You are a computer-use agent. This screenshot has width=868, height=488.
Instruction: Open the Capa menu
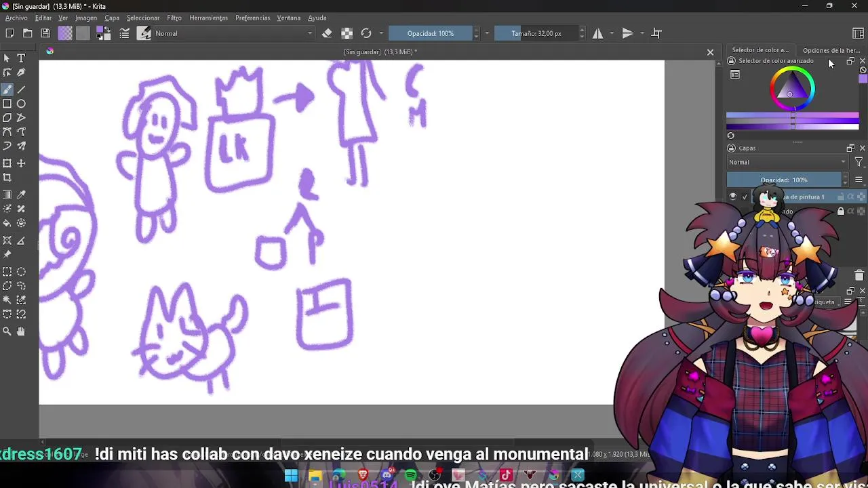[x=112, y=18]
